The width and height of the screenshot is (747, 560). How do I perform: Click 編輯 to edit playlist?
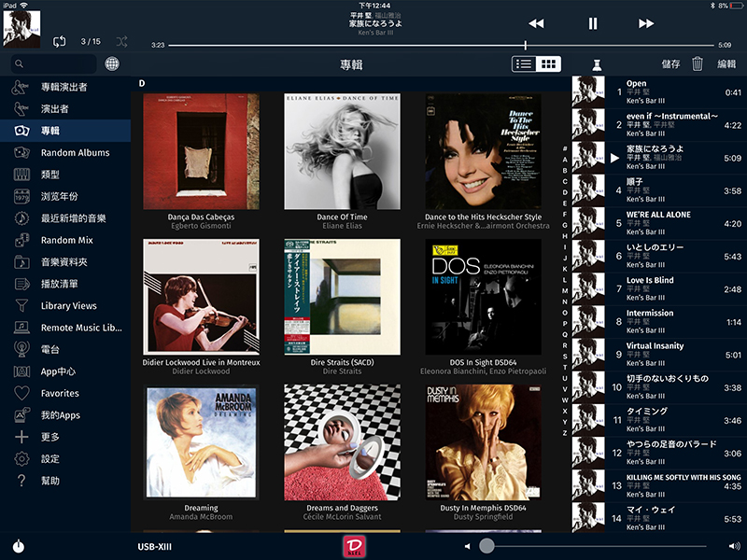point(726,63)
